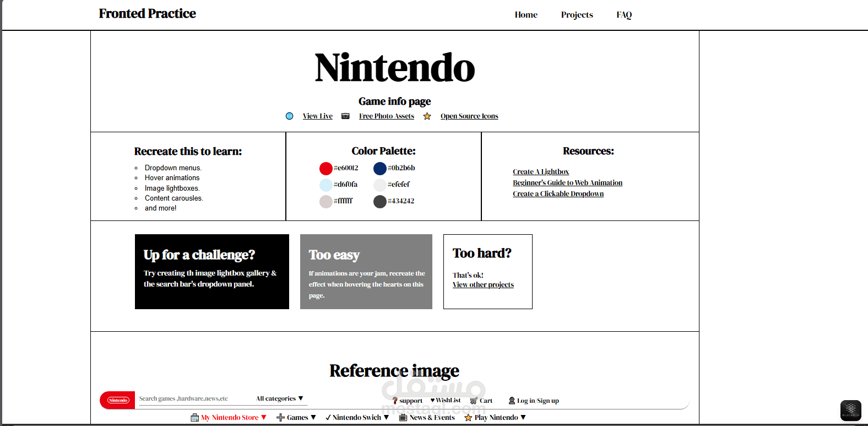This screenshot has width=868, height=426.
Task: Go to Home in the top navigation
Action: 526,15
